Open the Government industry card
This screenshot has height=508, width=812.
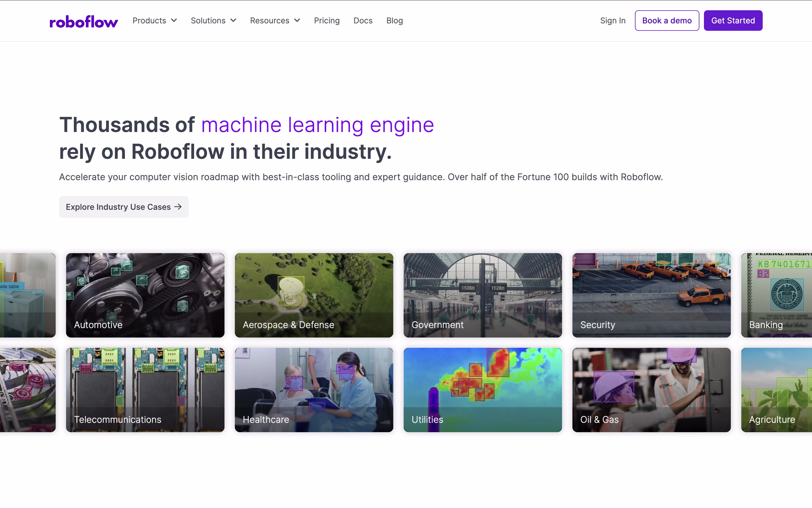pyautogui.click(x=482, y=295)
